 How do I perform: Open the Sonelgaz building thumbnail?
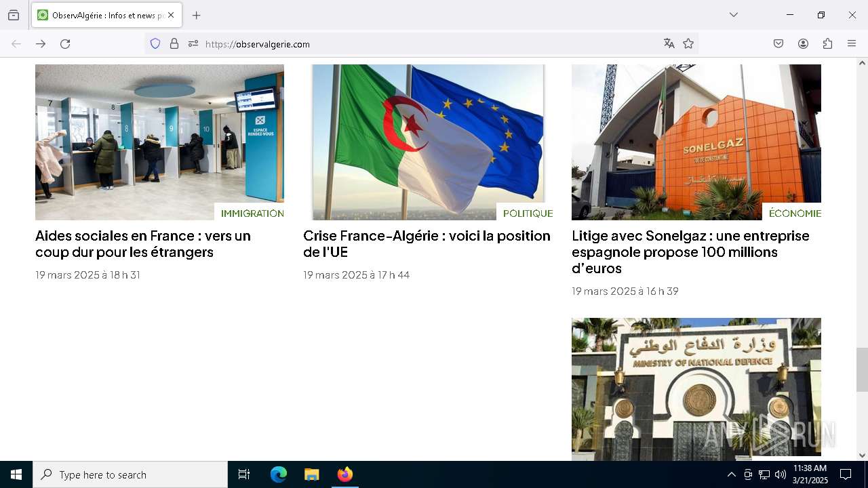click(696, 142)
